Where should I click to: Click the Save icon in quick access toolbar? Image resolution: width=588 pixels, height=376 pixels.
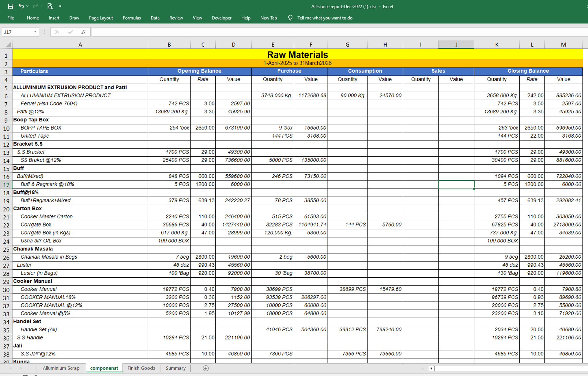pos(10,6)
